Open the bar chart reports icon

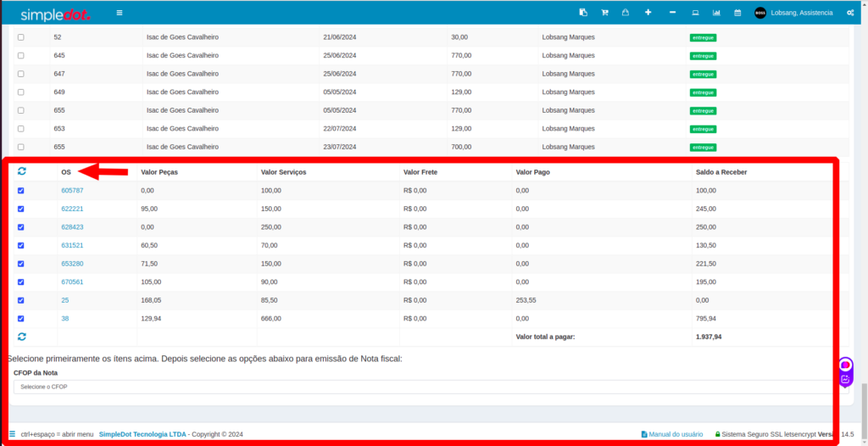pos(716,13)
